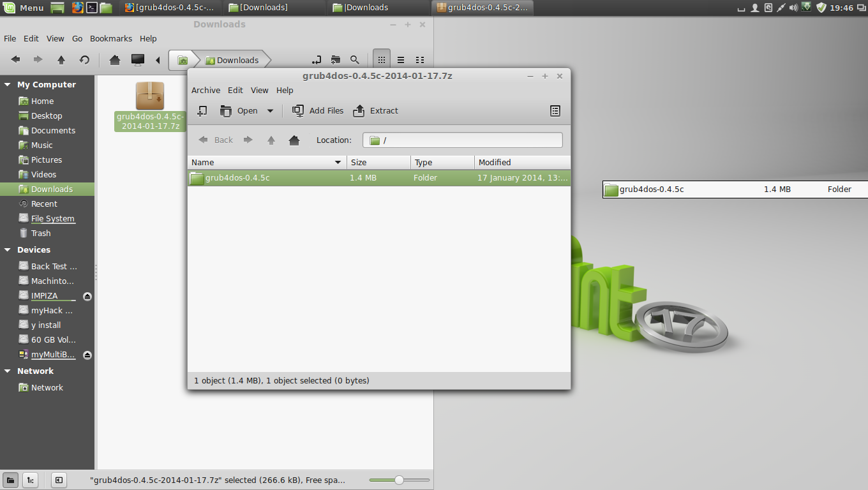Image resolution: width=868 pixels, height=490 pixels.
Task: Collapse the Network sidebar section
Action: 8,371
